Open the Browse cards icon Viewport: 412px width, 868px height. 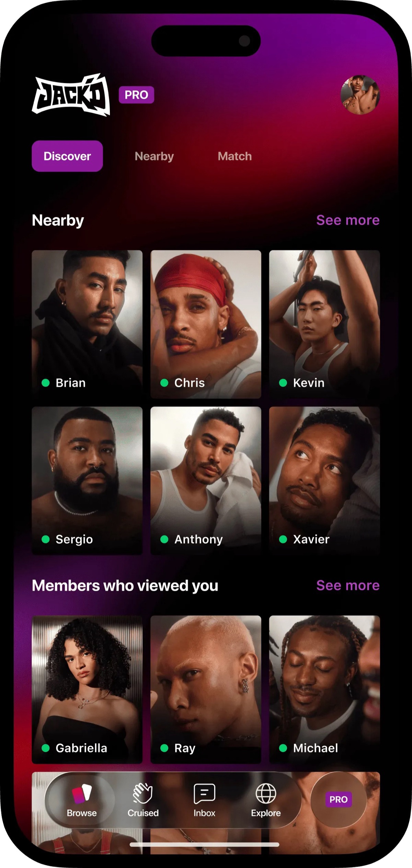tap(82, 793)
